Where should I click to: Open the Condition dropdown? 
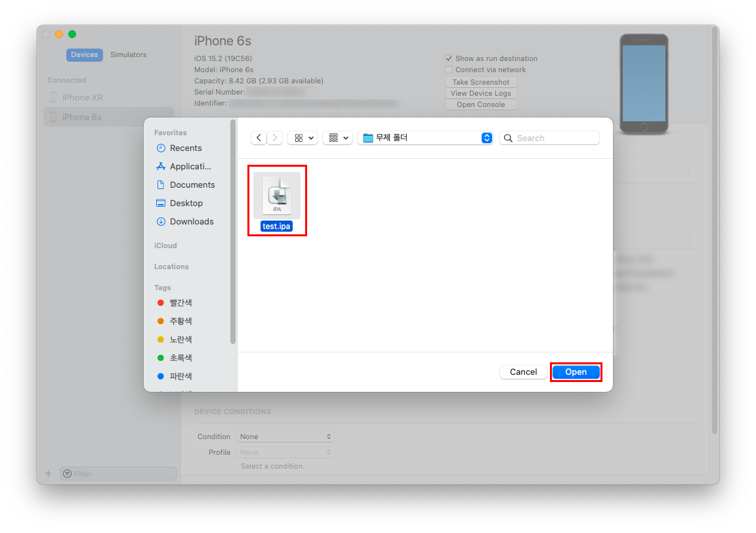(x=285, y=437)
